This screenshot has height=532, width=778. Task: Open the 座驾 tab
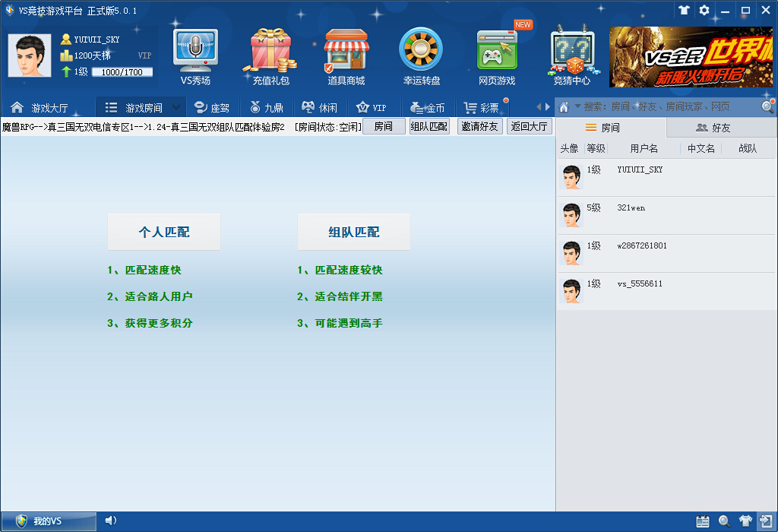pyautogui.click(x=212, y=107)
